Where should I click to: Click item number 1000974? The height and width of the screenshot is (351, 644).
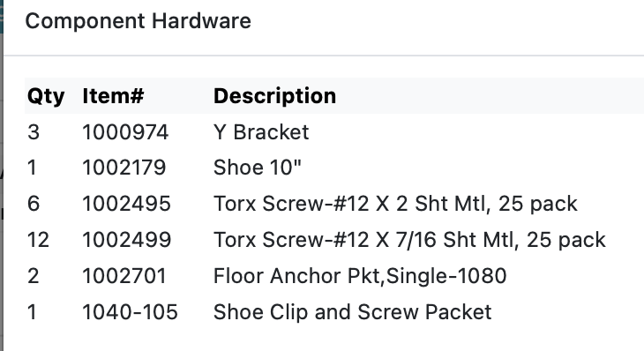[125, 132]
